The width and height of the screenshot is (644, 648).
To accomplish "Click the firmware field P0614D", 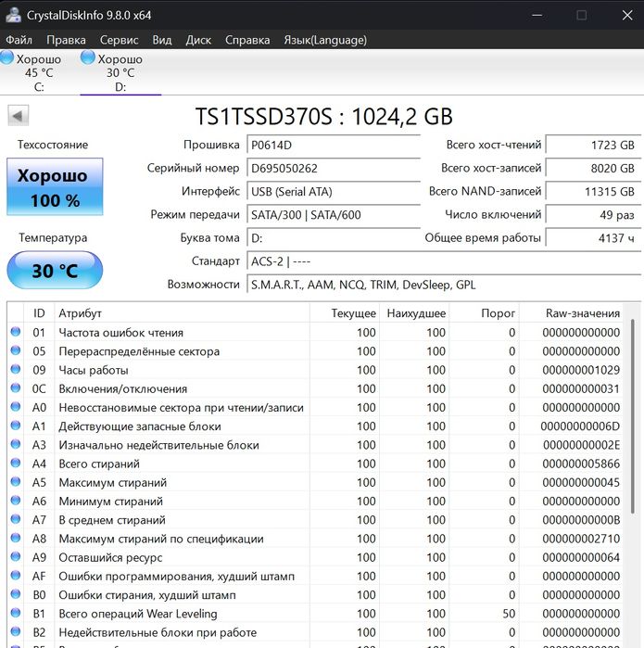I will [334, 146].
